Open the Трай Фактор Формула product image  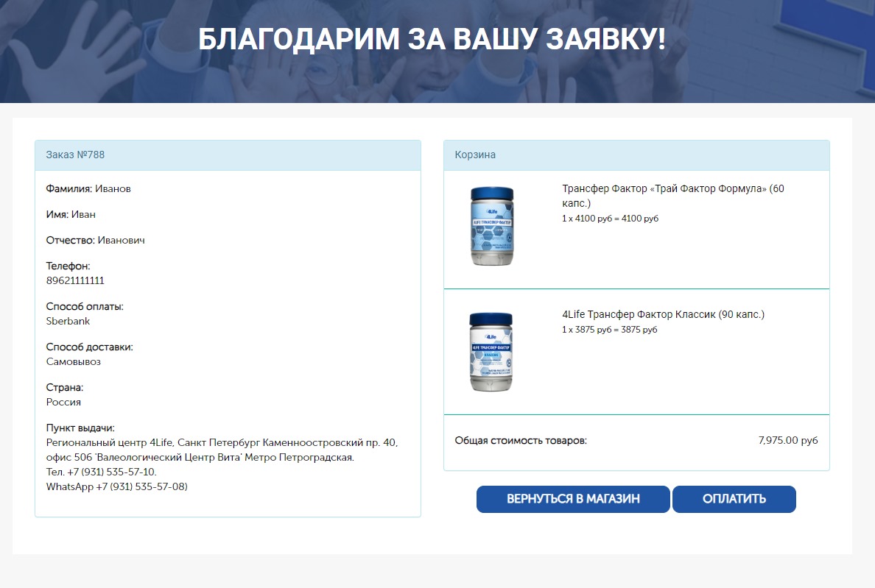pyautogui.click(x=491, y=226)
